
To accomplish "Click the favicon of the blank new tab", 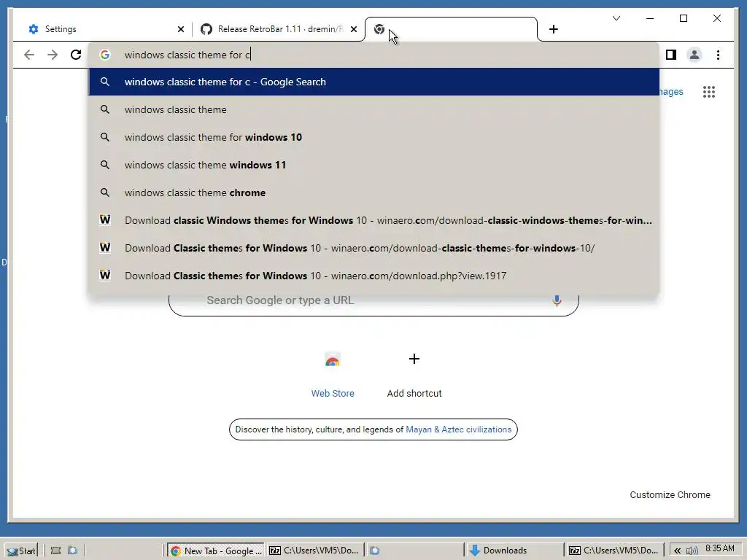I will [x=379, y=29].
